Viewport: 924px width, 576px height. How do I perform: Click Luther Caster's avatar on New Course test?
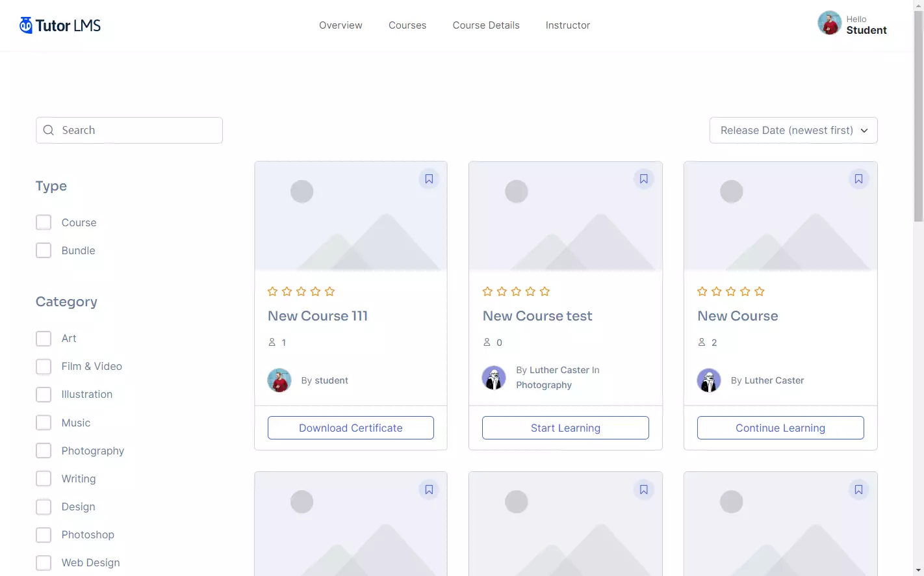pyautogui.click(x=494, y=378)
